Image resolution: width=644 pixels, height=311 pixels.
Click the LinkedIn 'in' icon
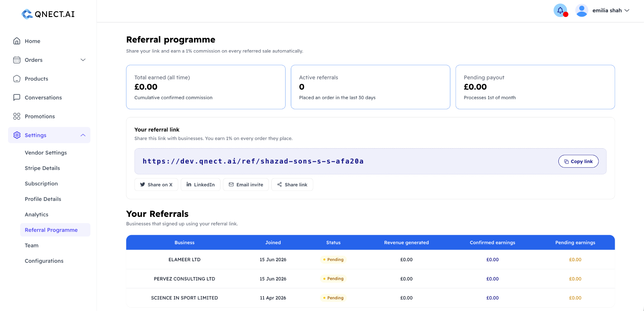[189, 184]
